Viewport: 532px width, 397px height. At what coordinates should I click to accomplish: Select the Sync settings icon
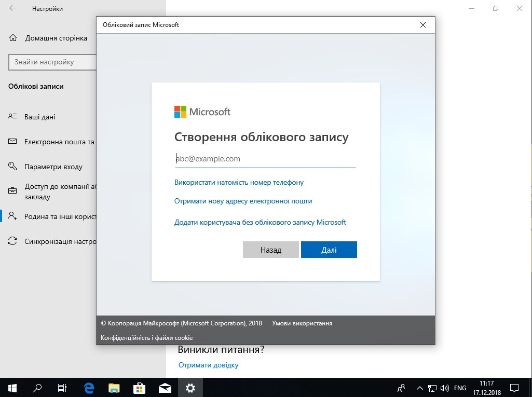point(12,241)
